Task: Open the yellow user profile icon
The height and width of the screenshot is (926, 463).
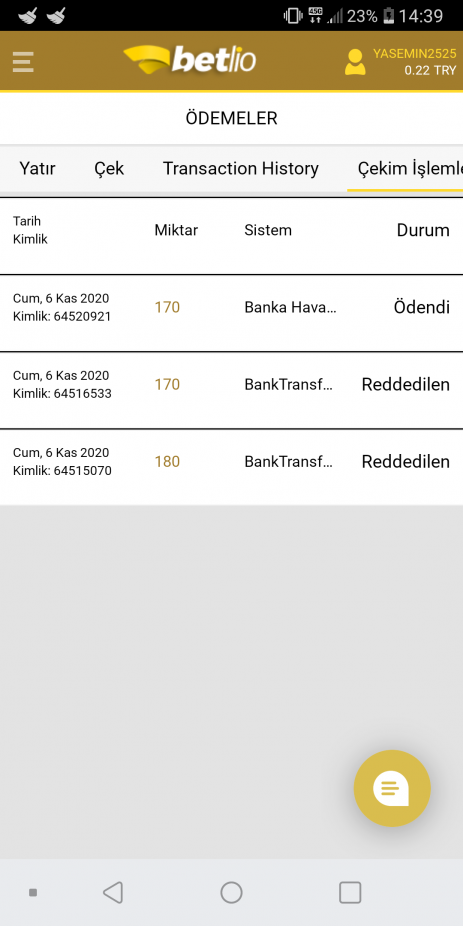Action: click(x=355, y=62)
